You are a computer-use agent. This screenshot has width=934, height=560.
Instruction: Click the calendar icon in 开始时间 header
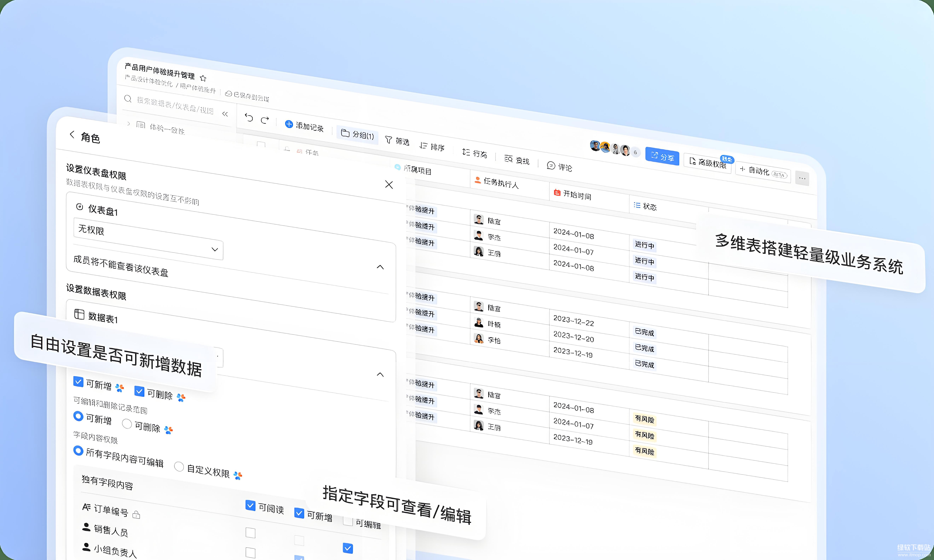[557, 192]
